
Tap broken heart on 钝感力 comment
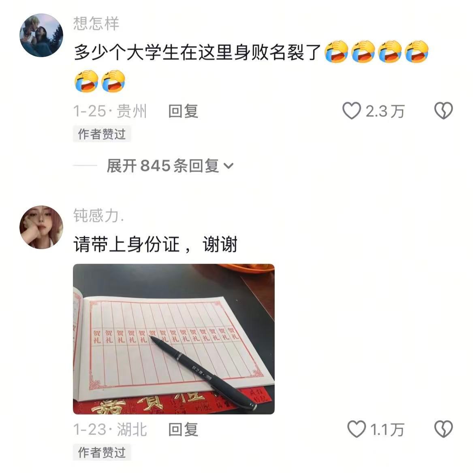tap(443, 429)
